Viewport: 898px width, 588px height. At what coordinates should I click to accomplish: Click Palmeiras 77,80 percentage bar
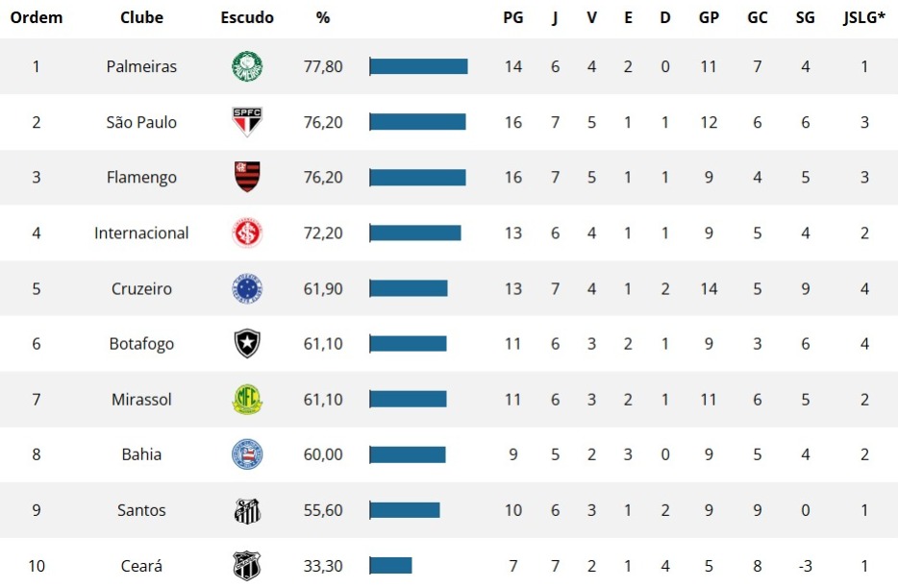[x=418, y=66]
